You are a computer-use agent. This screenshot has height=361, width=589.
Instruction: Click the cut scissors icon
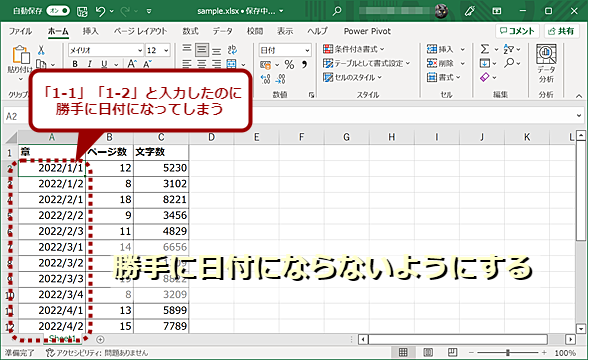(41, 50)
